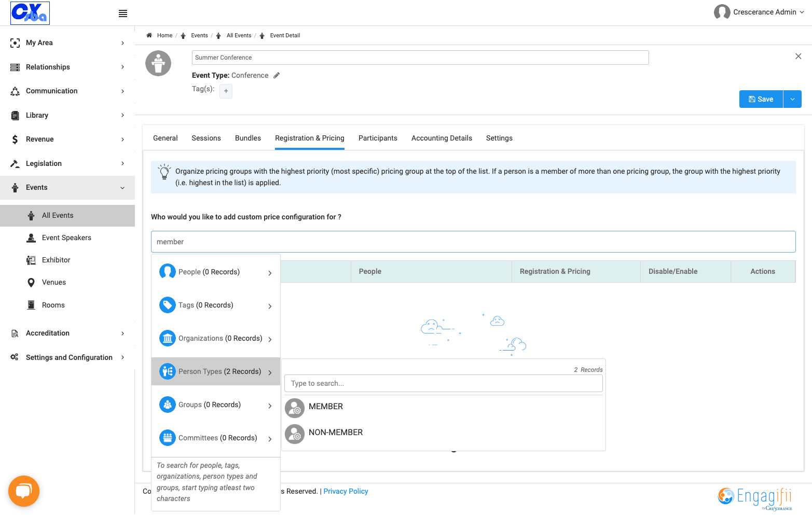Click the CX logo in the header
This screenshot has height=515, width=812.
pyautogui.click(x=30, y=13)
